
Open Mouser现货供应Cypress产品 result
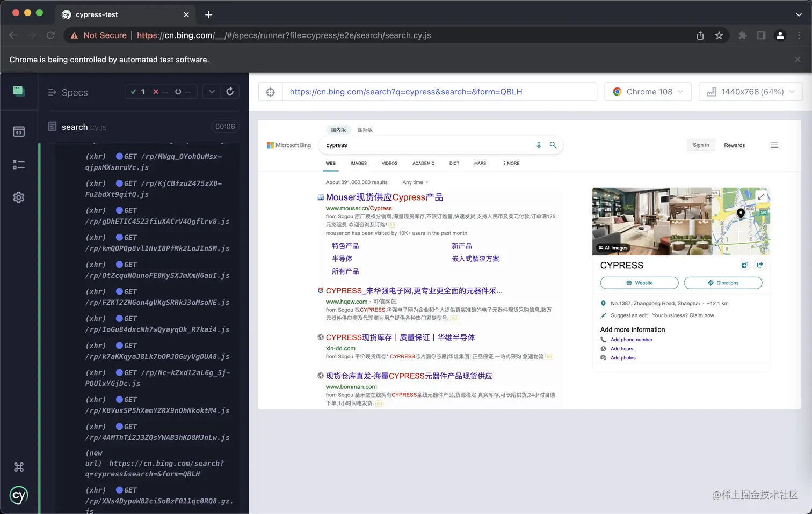tap(385, 197)
